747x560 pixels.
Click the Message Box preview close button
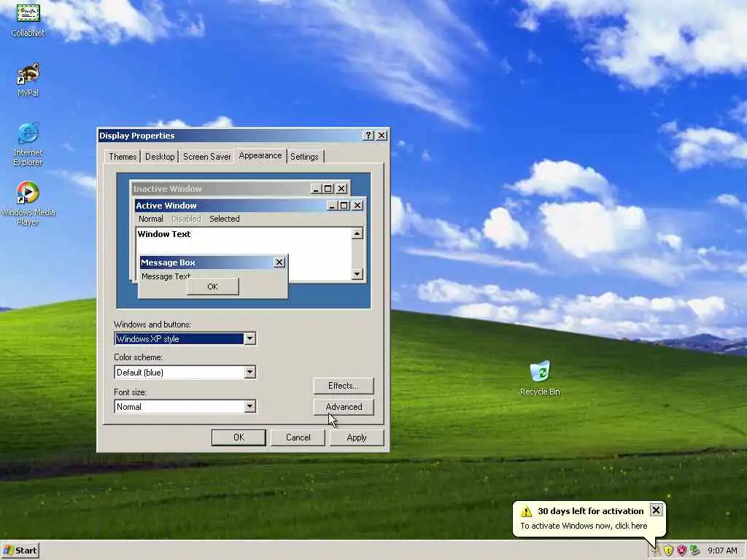click(279, 262)
